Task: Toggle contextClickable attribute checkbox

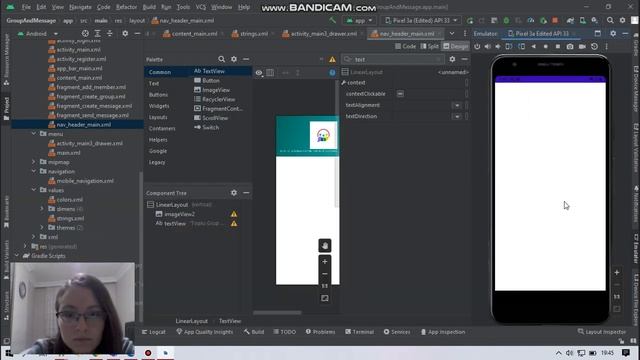Action: (400, 94)
